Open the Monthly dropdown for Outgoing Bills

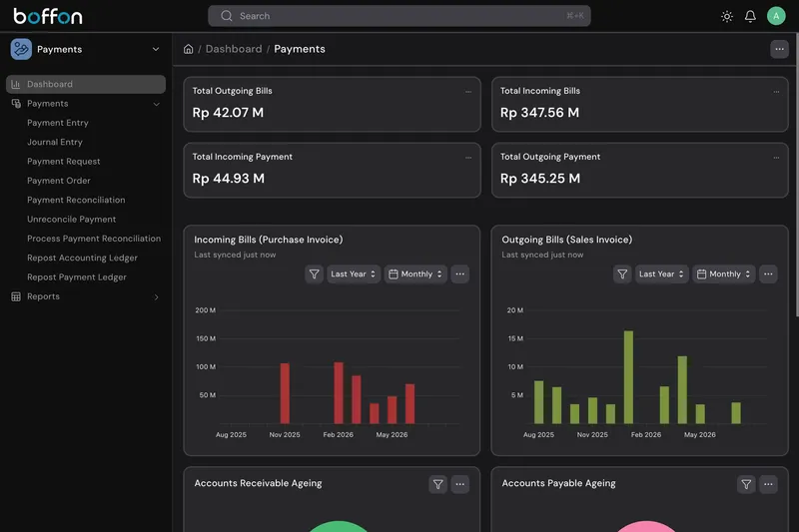tap(723, 273)
